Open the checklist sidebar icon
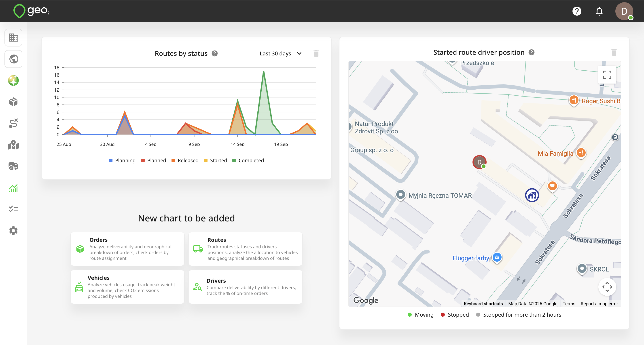This screenshot has width=644, height=345. point(13,209)
